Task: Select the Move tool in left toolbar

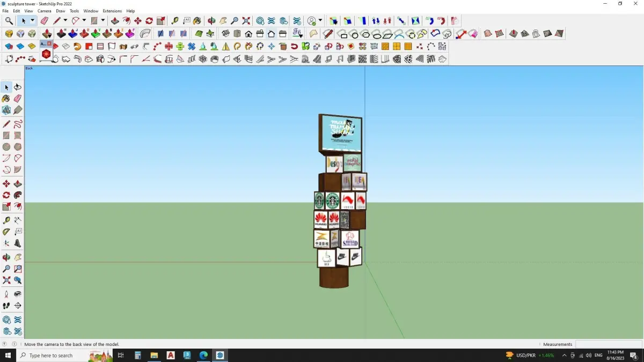Action: 6,184
